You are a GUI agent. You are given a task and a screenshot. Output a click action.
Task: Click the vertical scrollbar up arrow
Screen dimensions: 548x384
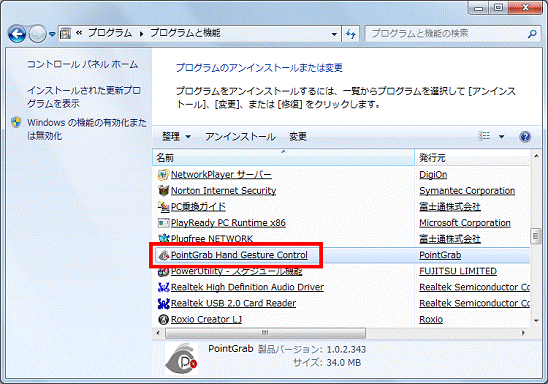[x=536, y=155]
